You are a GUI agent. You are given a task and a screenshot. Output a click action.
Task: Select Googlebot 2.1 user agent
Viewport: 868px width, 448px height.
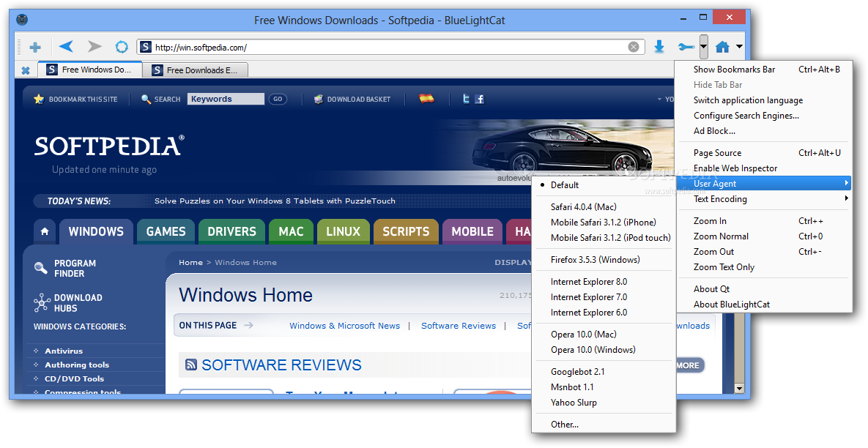click(604, 372)
